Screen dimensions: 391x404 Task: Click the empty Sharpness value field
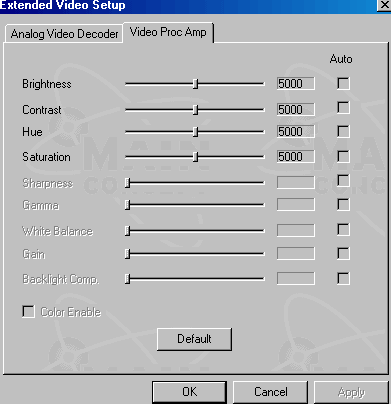point(296,182)
